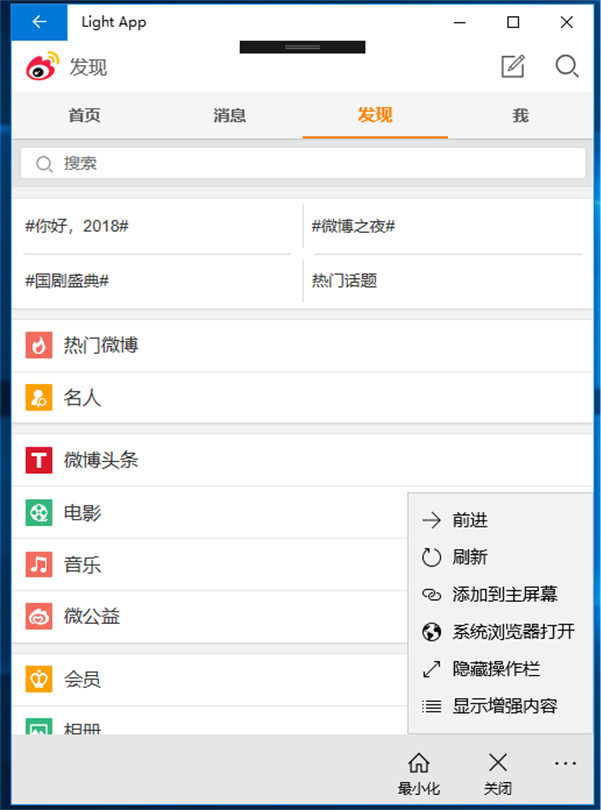Open the #微博之夜# topic
601x810 pixels.
[353, 226]
